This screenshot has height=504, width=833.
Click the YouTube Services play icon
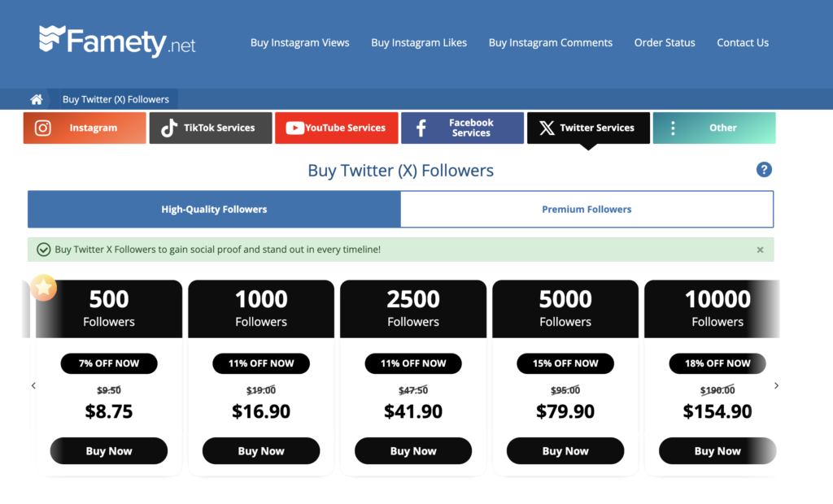pos(294,128)
